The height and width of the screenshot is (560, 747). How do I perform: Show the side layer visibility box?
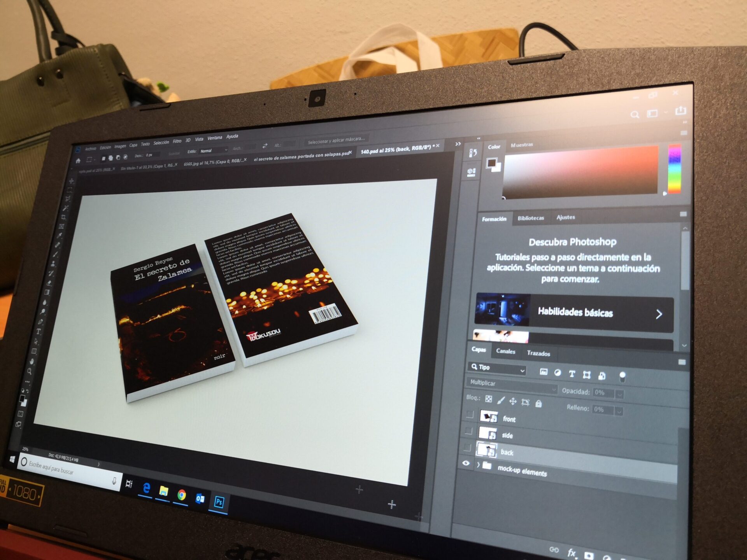click(468, 431)
